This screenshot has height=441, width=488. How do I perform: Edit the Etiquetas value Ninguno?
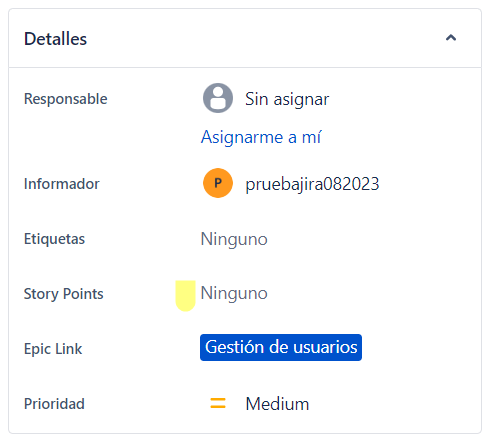(x=234, y=239)
